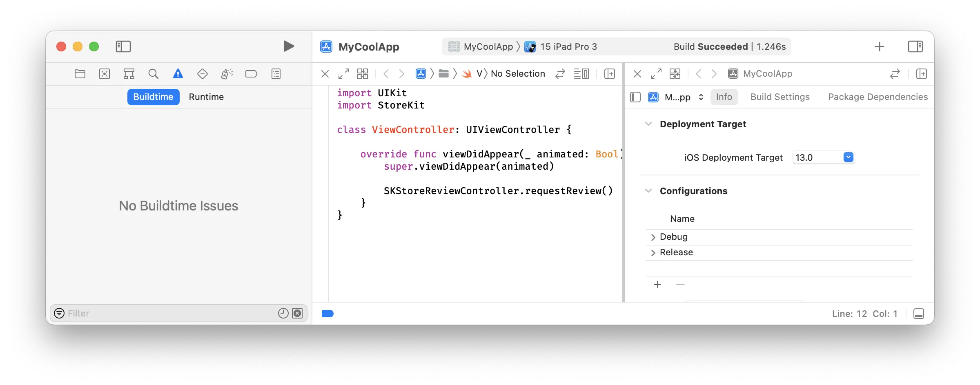Viewport: 980px width, 385px height.
Task: Run the app with the Play button
Action: (289, 46)
